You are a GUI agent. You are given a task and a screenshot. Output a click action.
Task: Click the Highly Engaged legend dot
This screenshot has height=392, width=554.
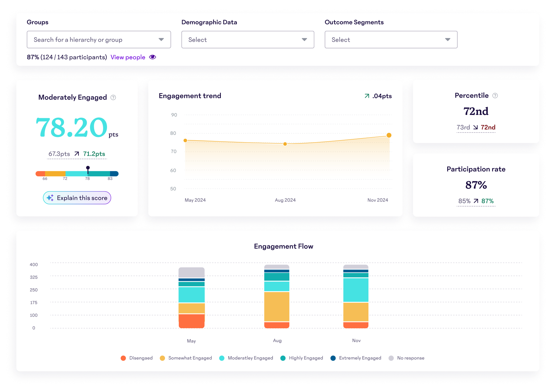click(283, 358)
